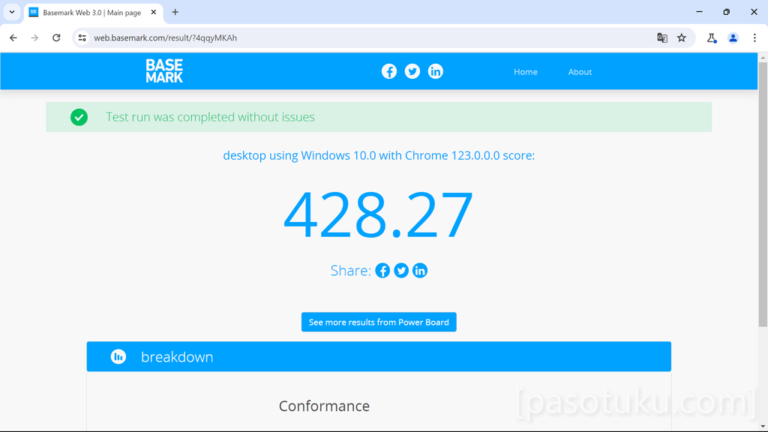Open the About menu item

[580, 72]
